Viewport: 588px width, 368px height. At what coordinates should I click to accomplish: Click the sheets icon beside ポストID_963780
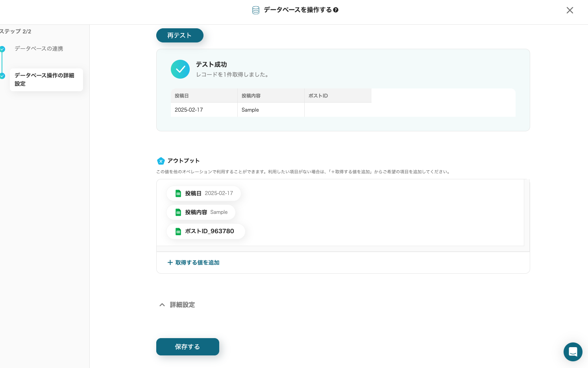coord(178,232)
